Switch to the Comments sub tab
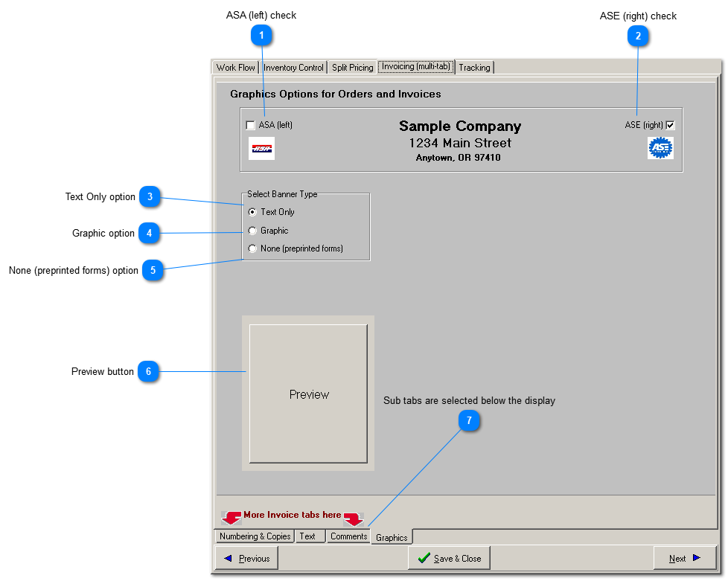728x581 pixels. [x=348, y=536]
